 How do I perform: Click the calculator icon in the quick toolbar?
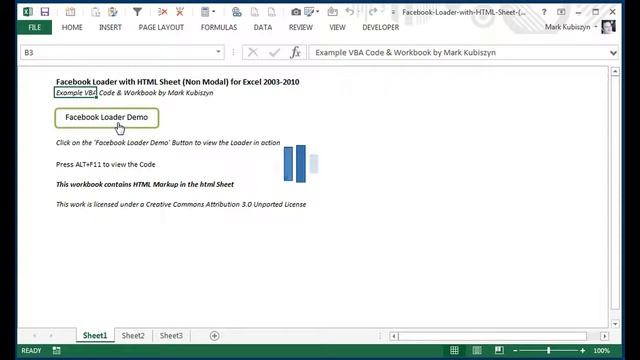tap(205, 12)
